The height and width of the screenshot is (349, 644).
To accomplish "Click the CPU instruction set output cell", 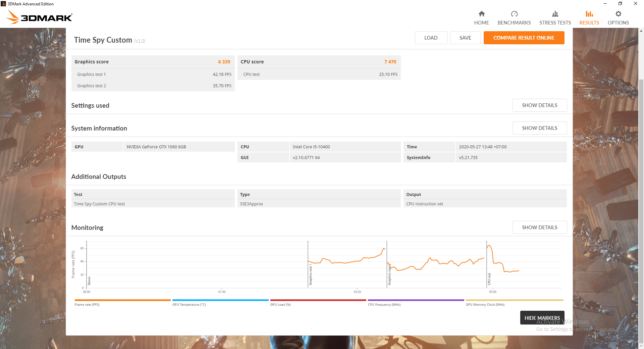I will pos(485,204).
